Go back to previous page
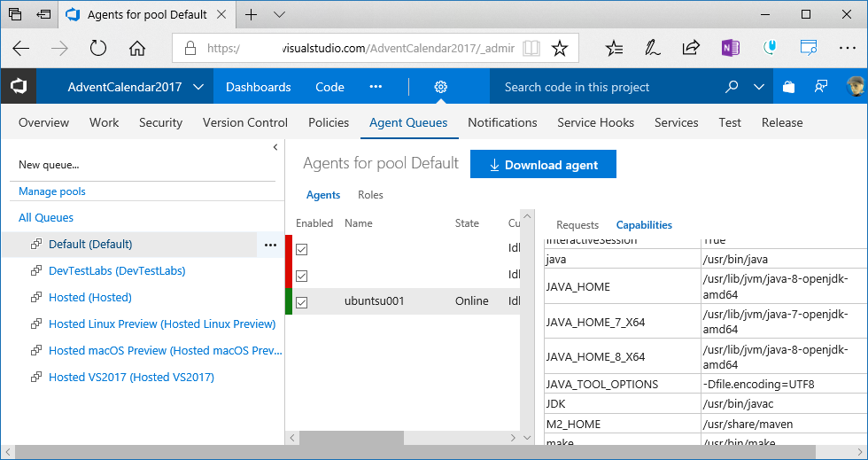The image size is (868, 460). pos(21,49)
